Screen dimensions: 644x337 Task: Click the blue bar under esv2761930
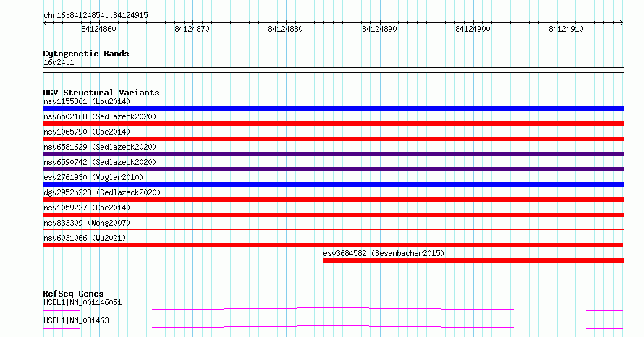click(x=333, y=184)
